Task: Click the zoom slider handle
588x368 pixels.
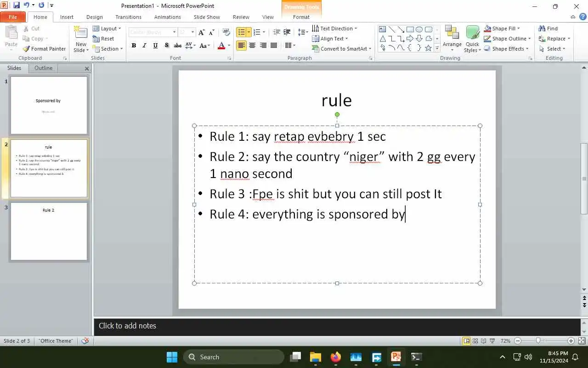Action: click(538, 341)
